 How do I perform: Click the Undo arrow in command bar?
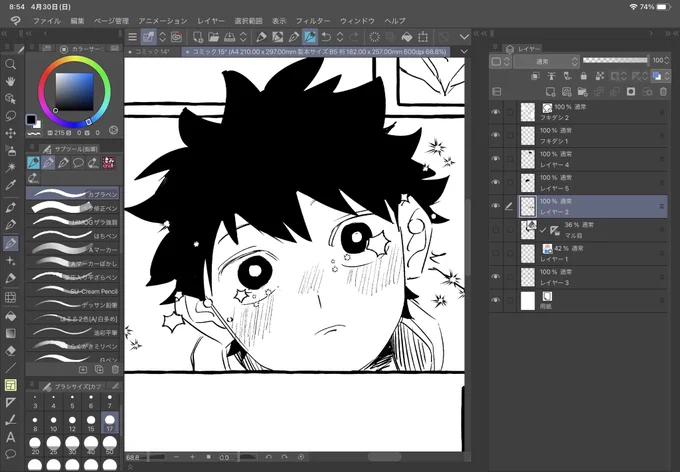pyautogui.click(x=327, y=37)
